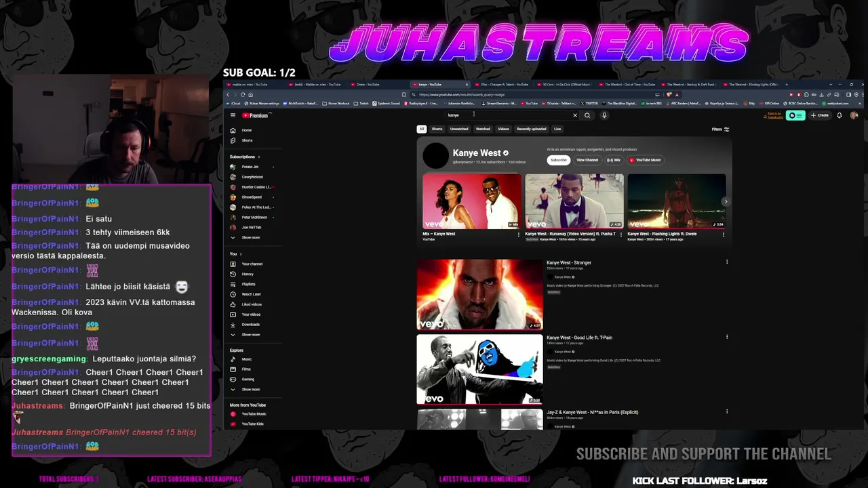The image size is (868, 488).
Task: Open the YouTube notifications bell
Action: (x=839, y=115)
